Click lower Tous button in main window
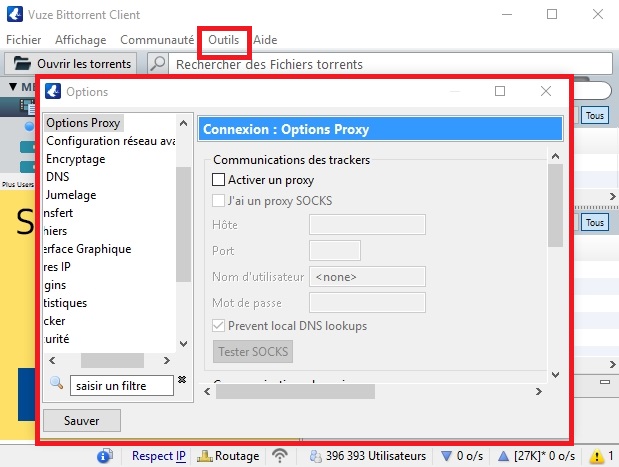Image resolution: width=619 pixels, height=467 pixels. pyautogui.click(x=595, y=223)
